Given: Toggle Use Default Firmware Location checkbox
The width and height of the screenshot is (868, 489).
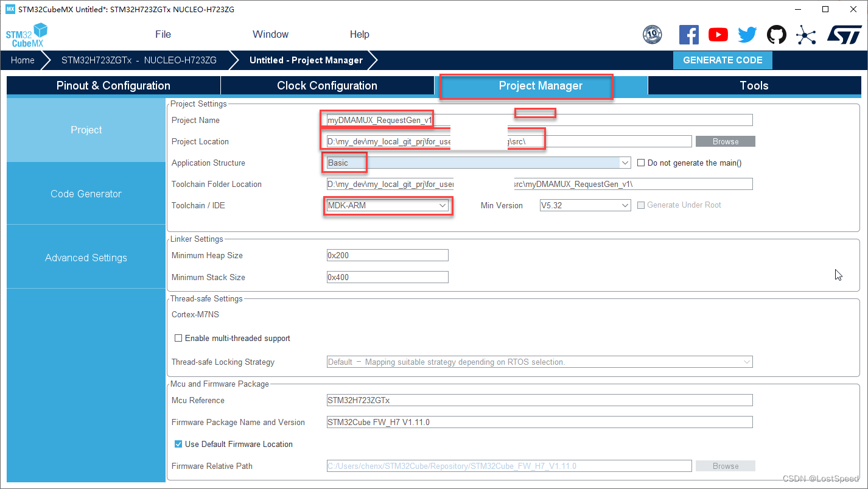Looking at the screenshot, I should [178, 444].
